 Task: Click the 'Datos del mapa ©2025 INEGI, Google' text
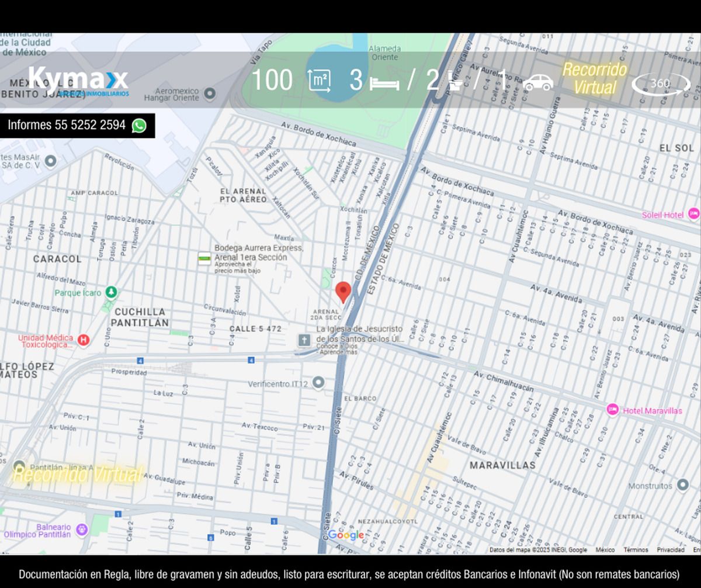click(538, 550)
